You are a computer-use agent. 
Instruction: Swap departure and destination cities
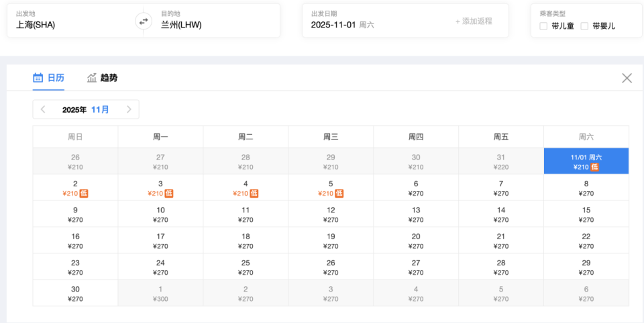point(143,21)
